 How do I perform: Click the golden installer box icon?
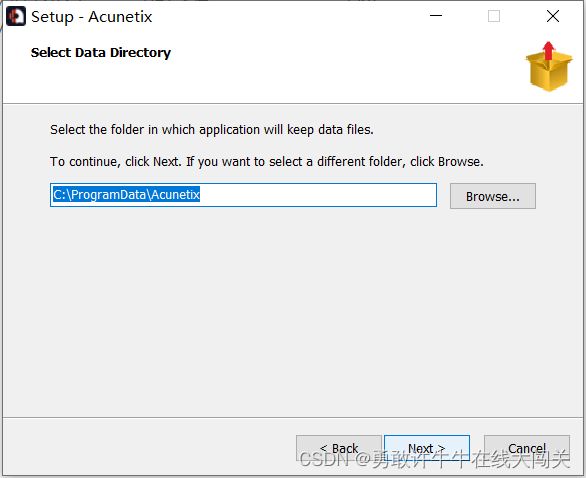coord(549,71)
